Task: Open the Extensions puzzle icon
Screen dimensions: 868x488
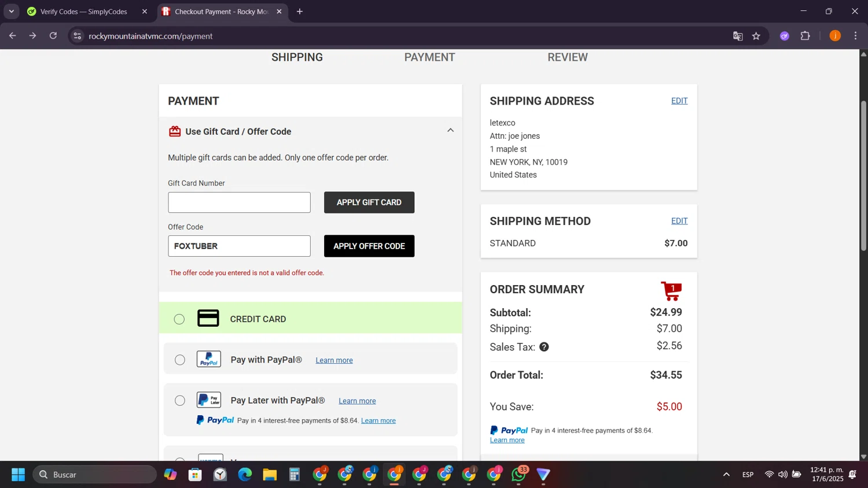Action: (806, 36)
